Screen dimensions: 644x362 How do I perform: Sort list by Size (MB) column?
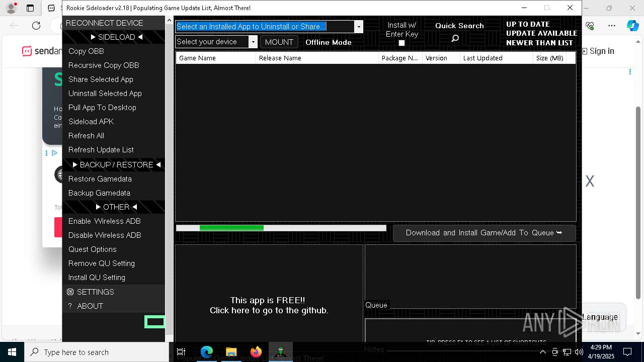tap(549, 58)
